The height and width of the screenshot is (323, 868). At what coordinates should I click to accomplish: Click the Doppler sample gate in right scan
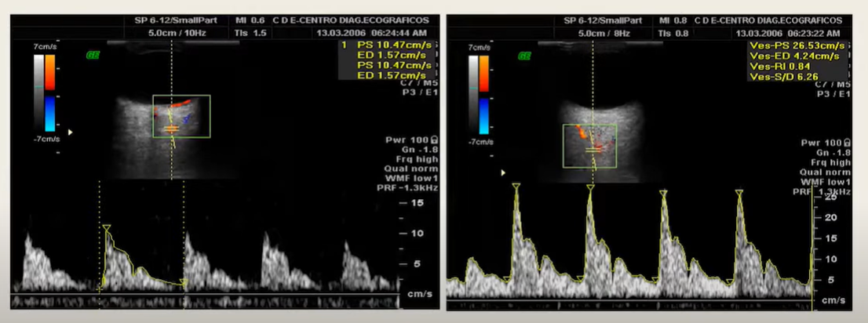593,147
